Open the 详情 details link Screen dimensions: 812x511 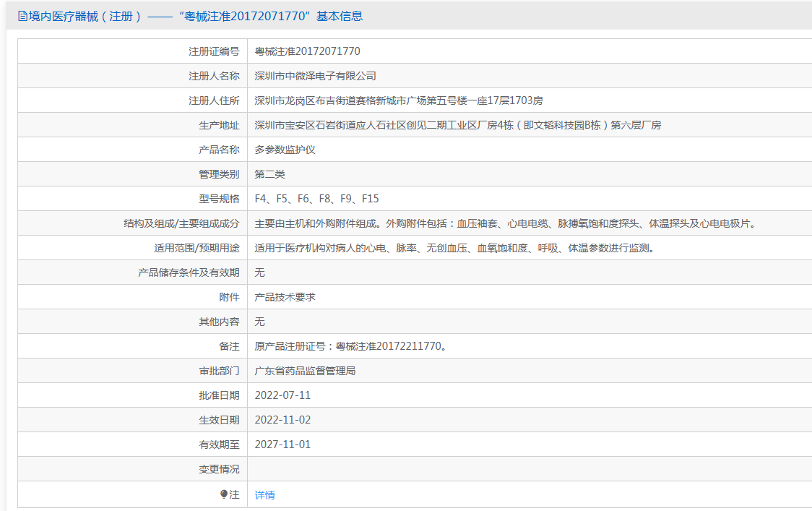tap(264, 495)
